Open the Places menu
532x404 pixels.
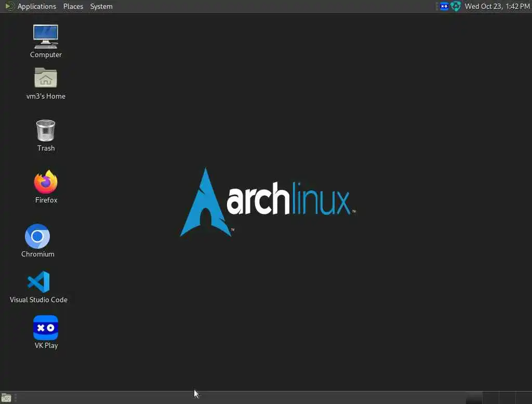pyautogui.click(x=73, y=6)
